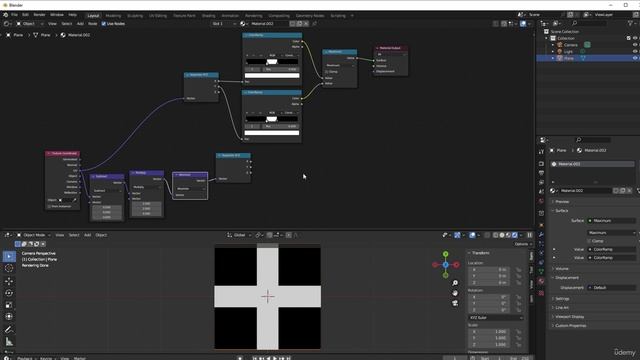This screenshot has width=640, height=360.
Task: Select the Rotate tool in viewport toolbar
Action: point(9,293)
